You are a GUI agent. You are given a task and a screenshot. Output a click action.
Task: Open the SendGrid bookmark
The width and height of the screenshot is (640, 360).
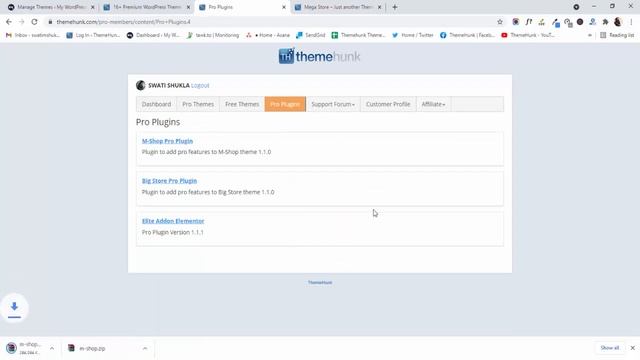[x=311, y=36]
